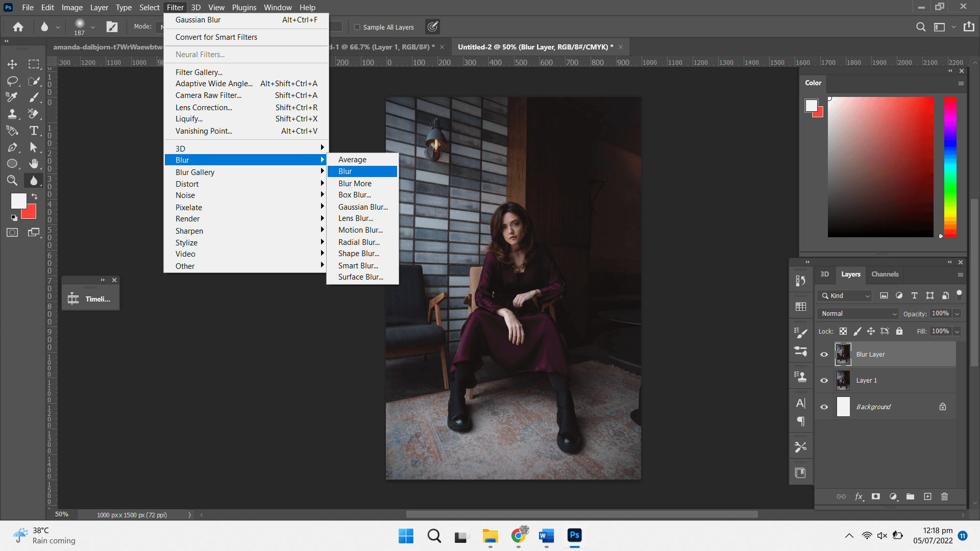The height and width of the screenshot is (551, 980).
Task: Hide the Blur Layer visibility eye
Action: [824, 355]
